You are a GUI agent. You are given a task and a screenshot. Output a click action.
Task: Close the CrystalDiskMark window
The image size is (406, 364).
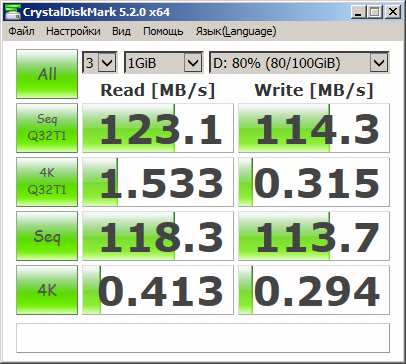[x=393, y=12]
